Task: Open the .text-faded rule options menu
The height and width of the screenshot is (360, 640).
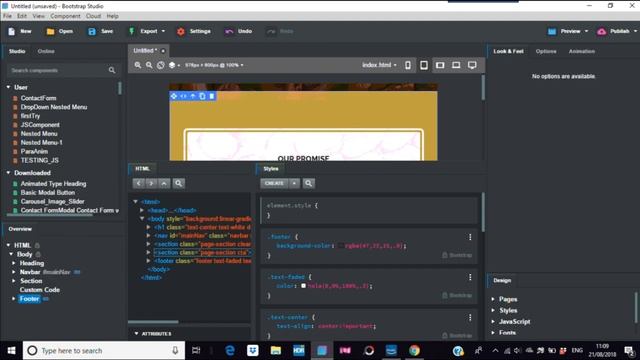Action: pyautogui.click(x=470, y=277)
